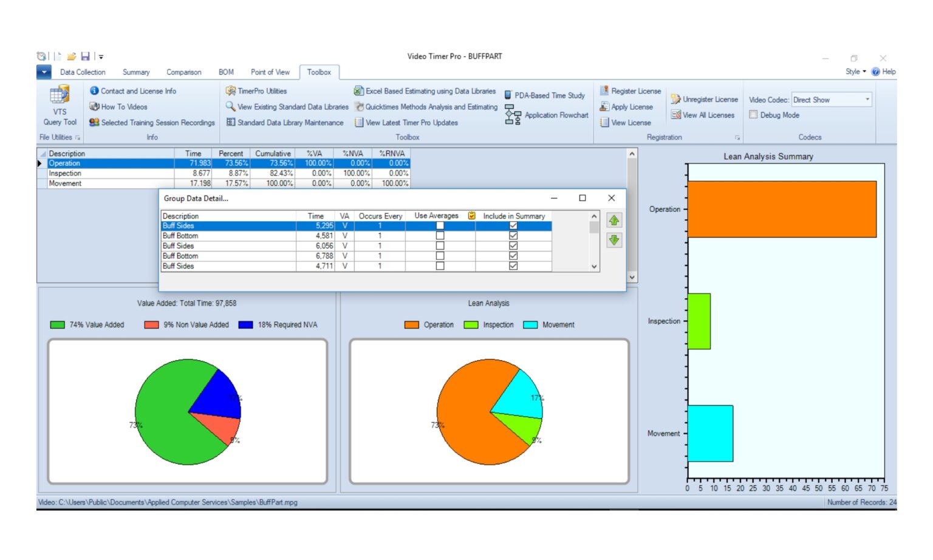Image resolution: width=933 pixels, height=560 pixels.
Task: Open the Video Codec dropdown
Action: coord(867,99)
